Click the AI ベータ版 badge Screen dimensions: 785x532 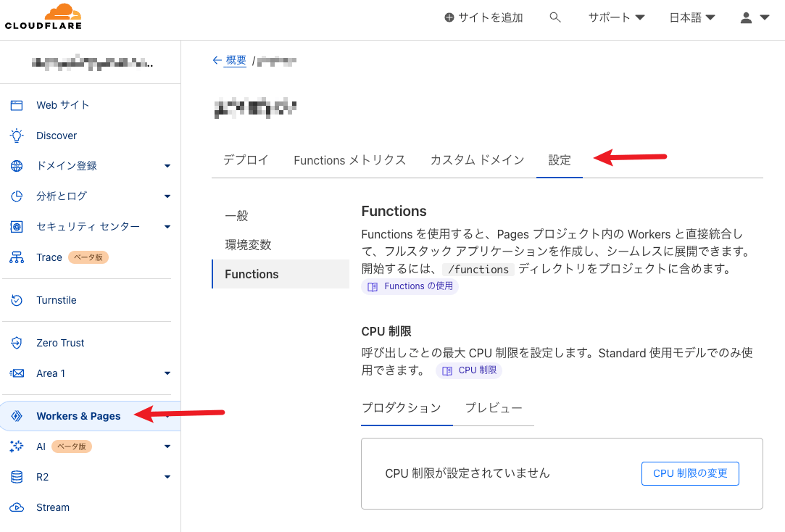click(72, 446)
